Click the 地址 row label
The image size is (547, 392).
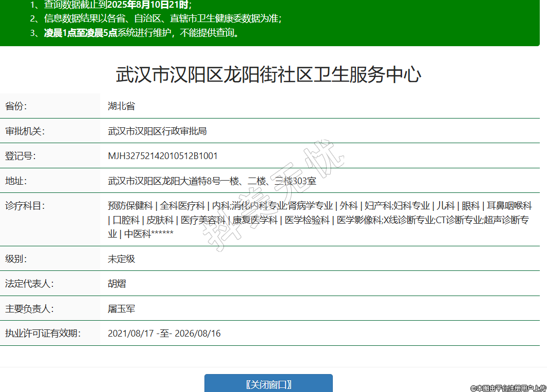(x=16, y=181)
